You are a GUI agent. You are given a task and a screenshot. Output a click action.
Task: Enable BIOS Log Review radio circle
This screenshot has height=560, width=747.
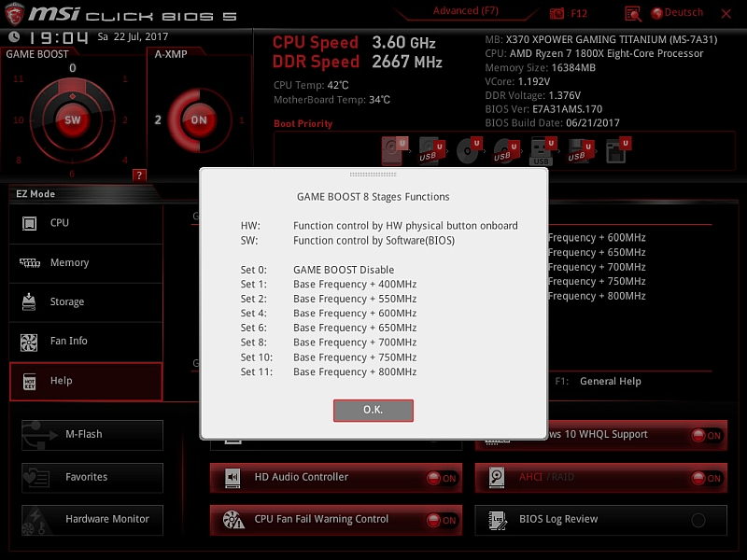(698, 520)
